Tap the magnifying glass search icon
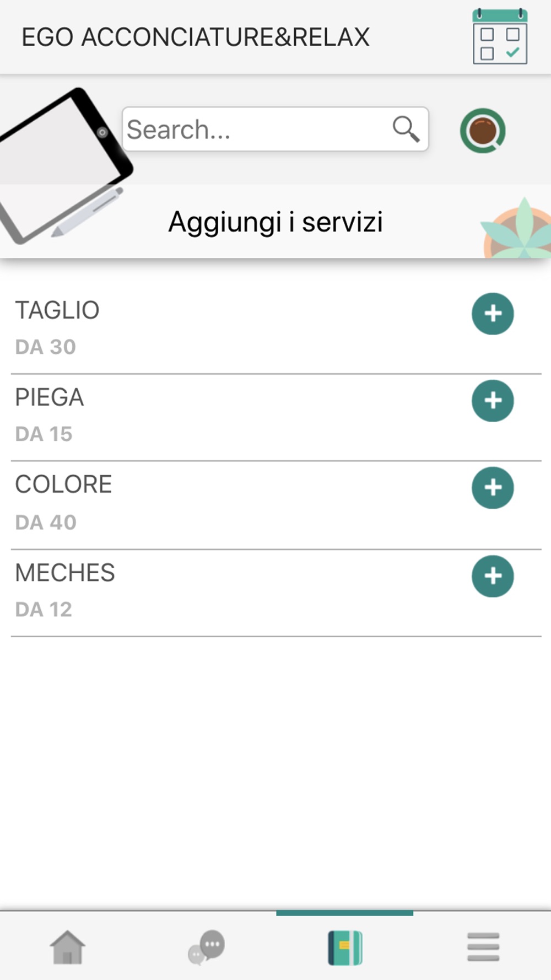This screenshot has height=980, width=551. click(x=406, y=130)
